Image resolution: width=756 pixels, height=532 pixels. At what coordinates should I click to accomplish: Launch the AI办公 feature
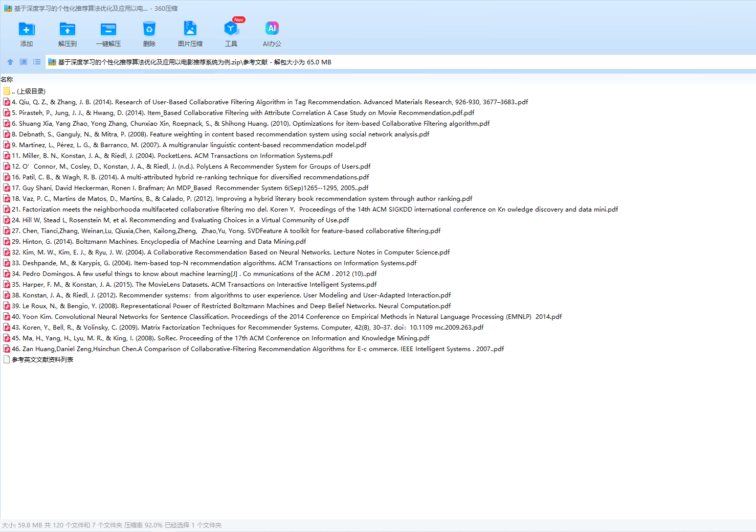tap(272, 29)
